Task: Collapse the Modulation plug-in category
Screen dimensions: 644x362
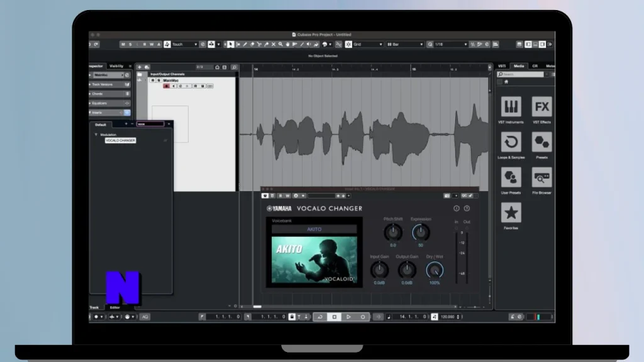Action: tap(96, 134)
